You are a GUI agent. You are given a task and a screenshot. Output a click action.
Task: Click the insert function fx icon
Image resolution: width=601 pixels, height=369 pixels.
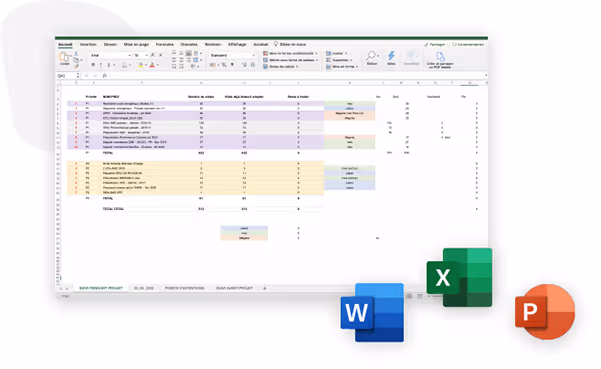pyautogui.click(x=104, y=75)
